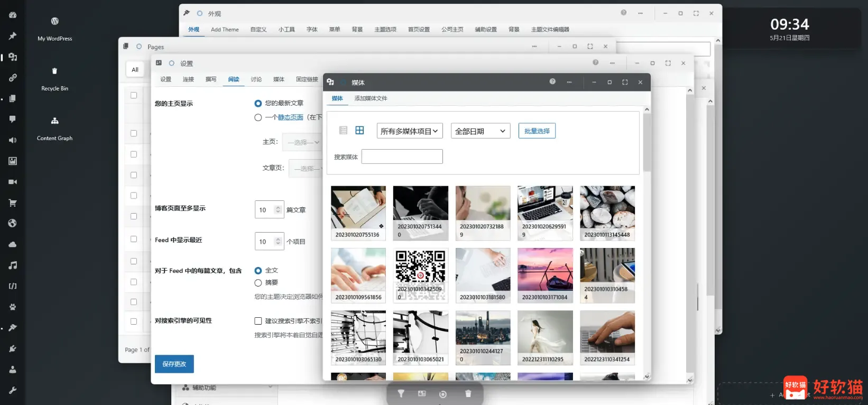This screenshot has height=405, width=868.
Task: Open Add Theme tab in 外观 window
Action: pos(225,30)
